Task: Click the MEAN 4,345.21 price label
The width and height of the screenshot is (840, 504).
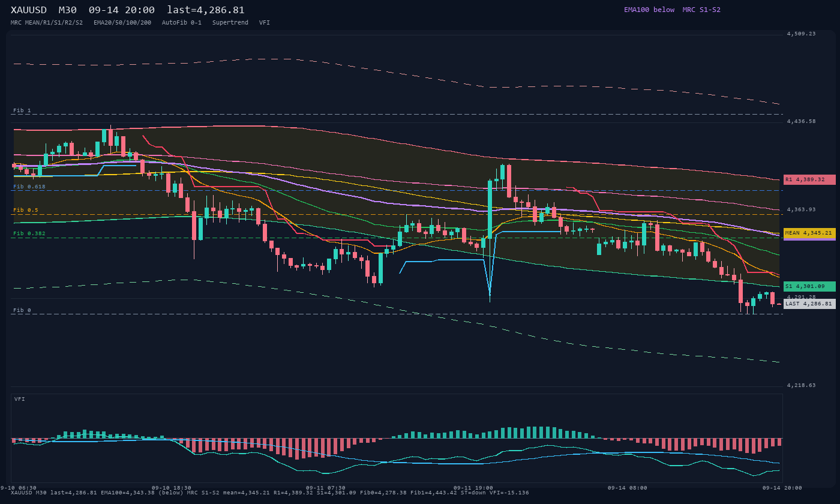Action: [809, 233]
